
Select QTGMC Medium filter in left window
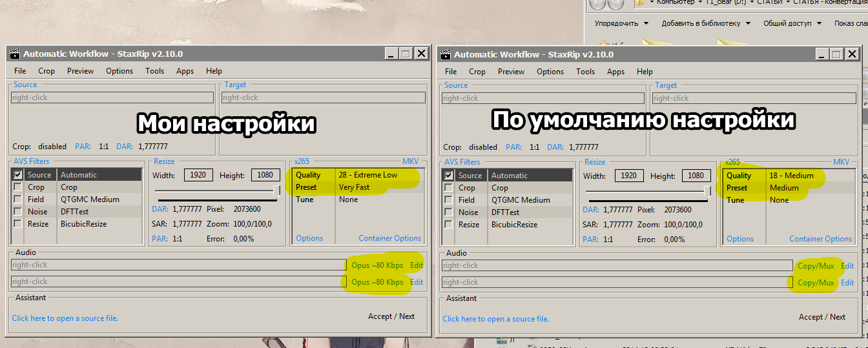pyautogui.click(x=90, y=200)
